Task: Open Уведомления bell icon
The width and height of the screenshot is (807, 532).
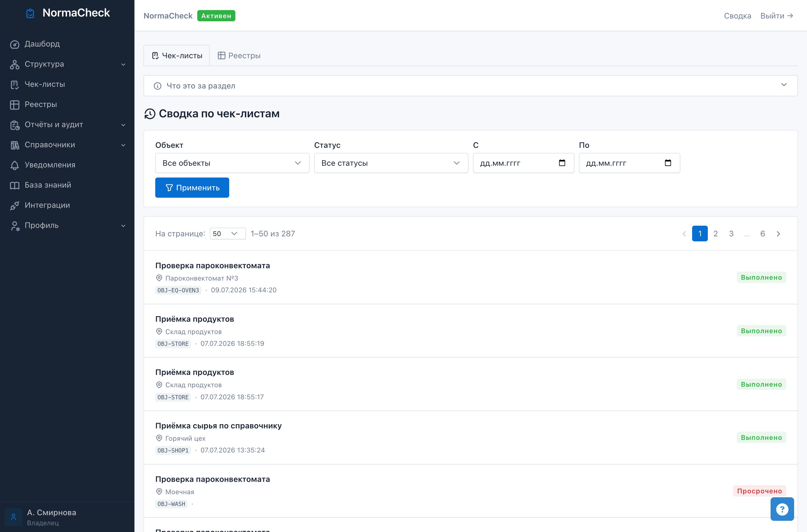Action: pyautogui.click(x=15, y=165)
